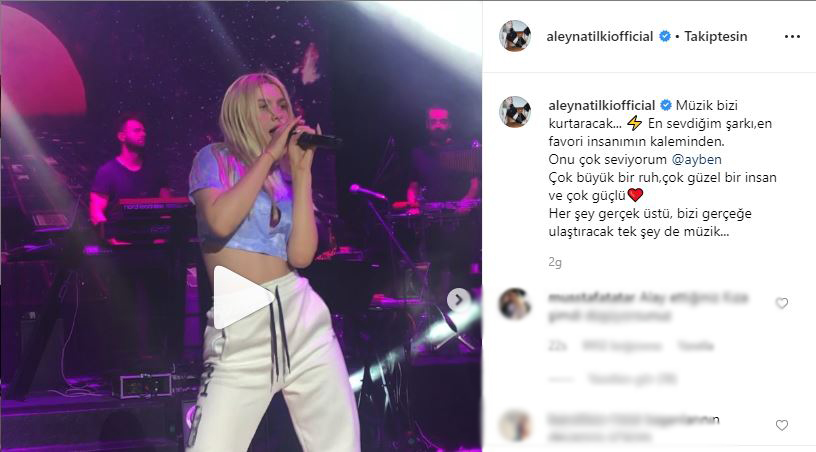Click the 2g post timestamp

coord(555,263)
